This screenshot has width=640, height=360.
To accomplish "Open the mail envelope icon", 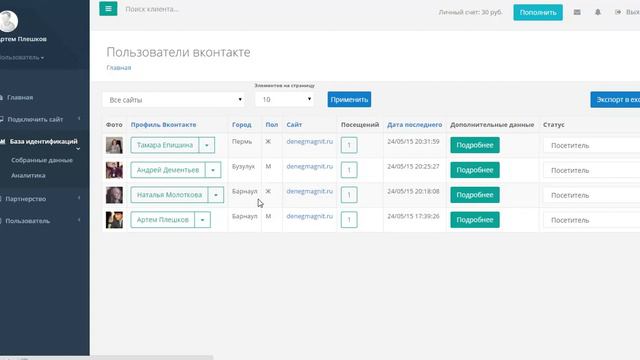I will 577,12.
